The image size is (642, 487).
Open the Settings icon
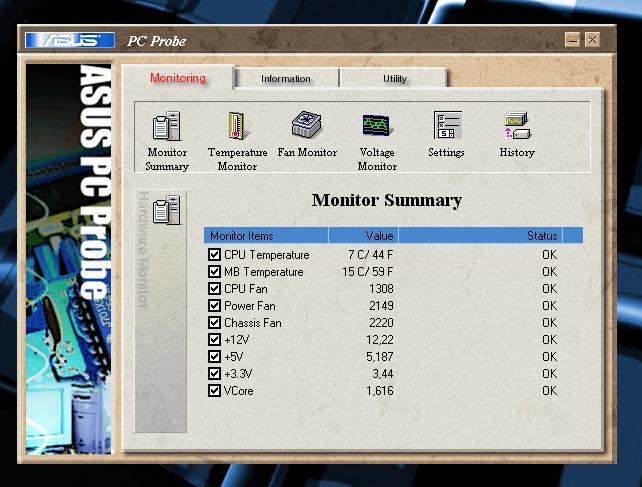coord(448,125)
